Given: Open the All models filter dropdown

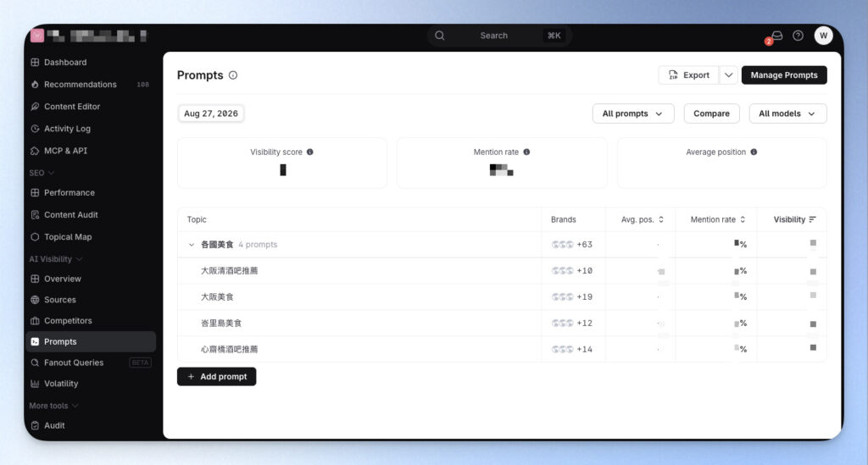Looking at the screenshot, I should tap(787, 113).
